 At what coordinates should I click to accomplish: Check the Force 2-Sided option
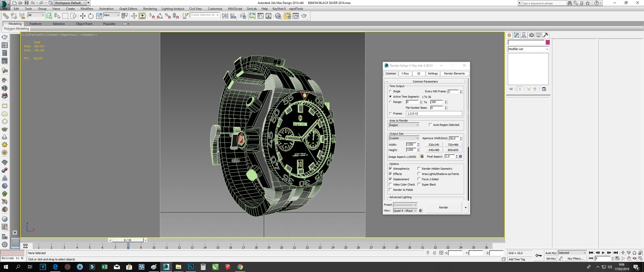click(x=419, y=179)
